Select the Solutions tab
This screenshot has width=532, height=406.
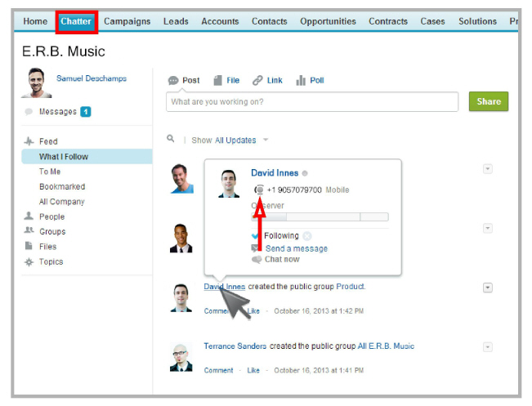477,21
